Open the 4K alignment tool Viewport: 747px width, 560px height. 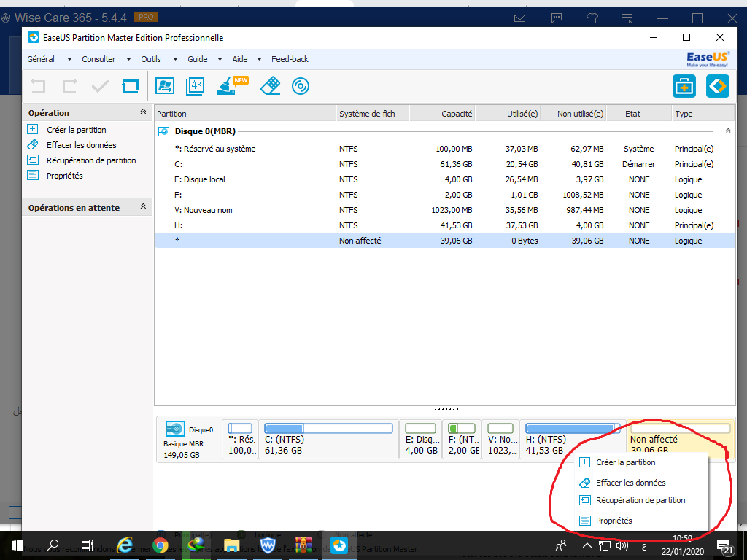196,86
